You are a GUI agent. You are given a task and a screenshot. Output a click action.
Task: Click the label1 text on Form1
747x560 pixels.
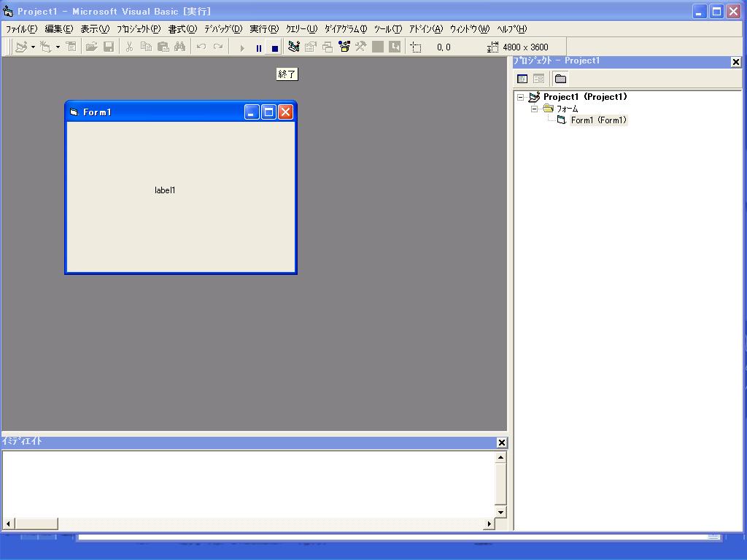(165, 190)
